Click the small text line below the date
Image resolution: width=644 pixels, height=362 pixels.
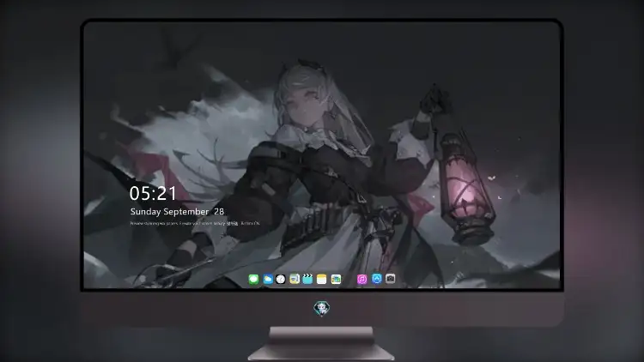(195, 223)
